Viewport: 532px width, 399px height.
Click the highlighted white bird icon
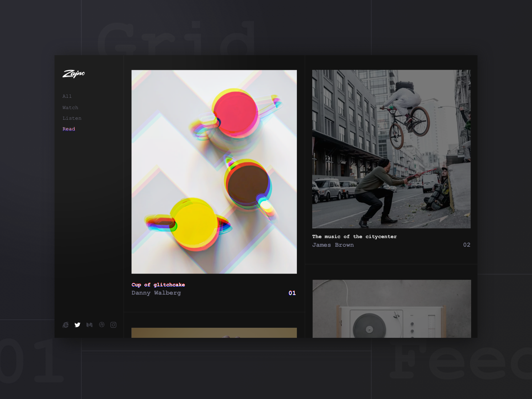coord(77,325)
